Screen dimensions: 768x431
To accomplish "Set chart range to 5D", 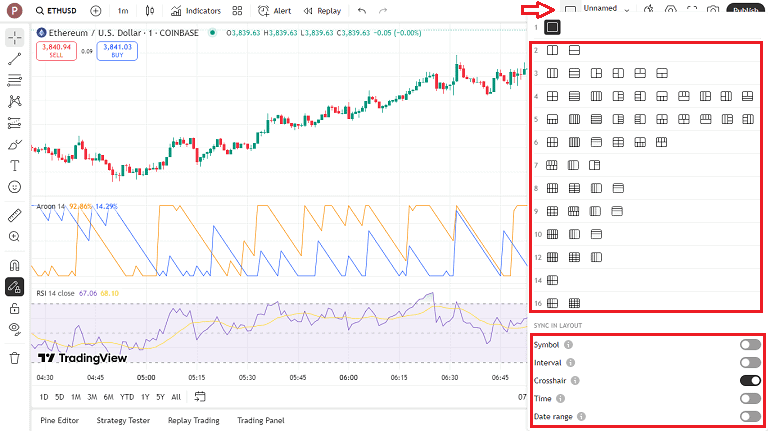I will pos(59,397).
